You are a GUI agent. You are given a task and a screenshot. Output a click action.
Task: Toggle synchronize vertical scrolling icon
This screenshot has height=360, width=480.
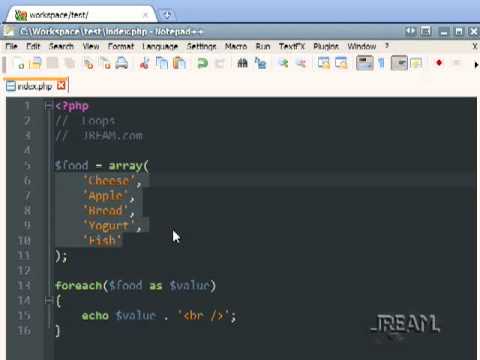point(323,63)
